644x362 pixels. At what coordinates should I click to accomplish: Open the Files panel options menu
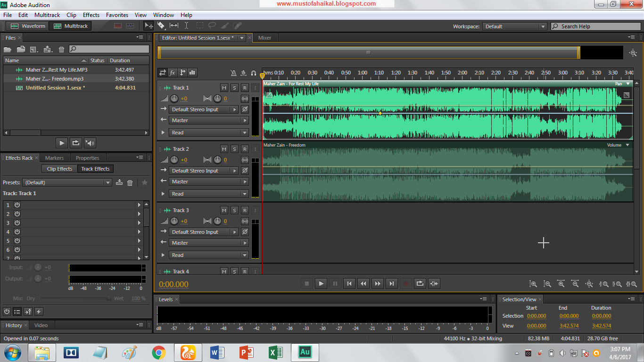(140, 37)
